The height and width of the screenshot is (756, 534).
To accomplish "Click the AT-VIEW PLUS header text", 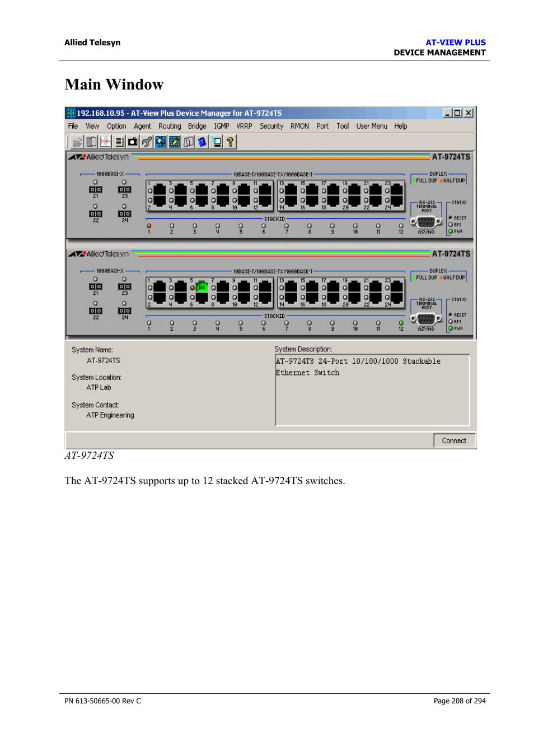I will pyautogui.click(x=456, y=43).
